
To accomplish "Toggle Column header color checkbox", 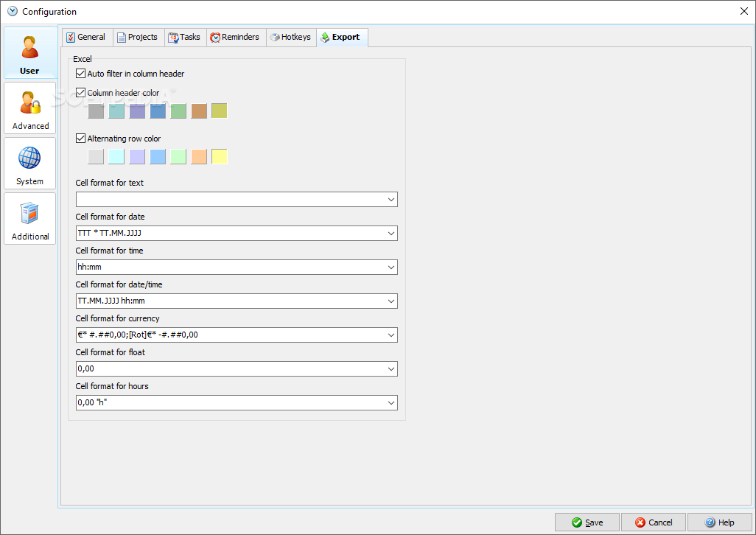I will tap(80, 93).
